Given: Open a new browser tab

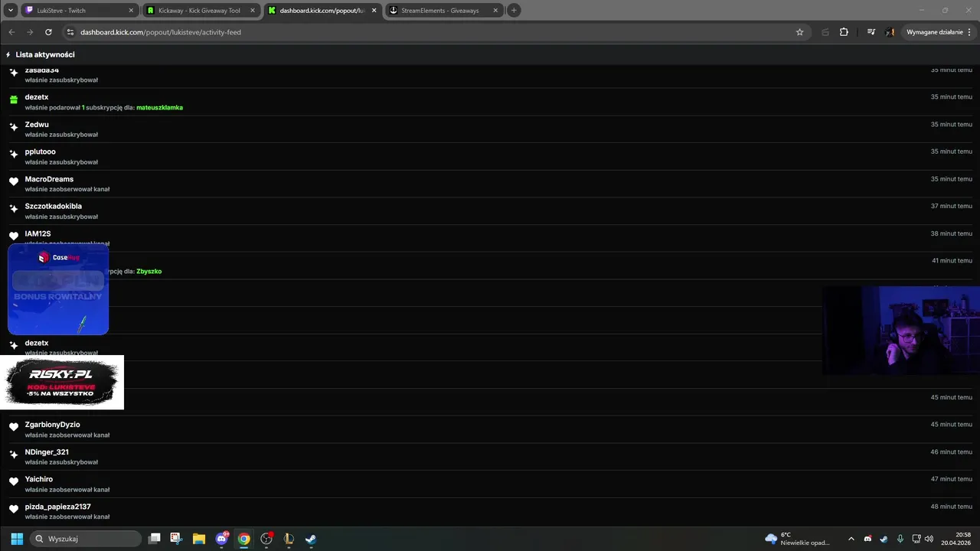Looking at the screenshot, I should coord(514,10).
